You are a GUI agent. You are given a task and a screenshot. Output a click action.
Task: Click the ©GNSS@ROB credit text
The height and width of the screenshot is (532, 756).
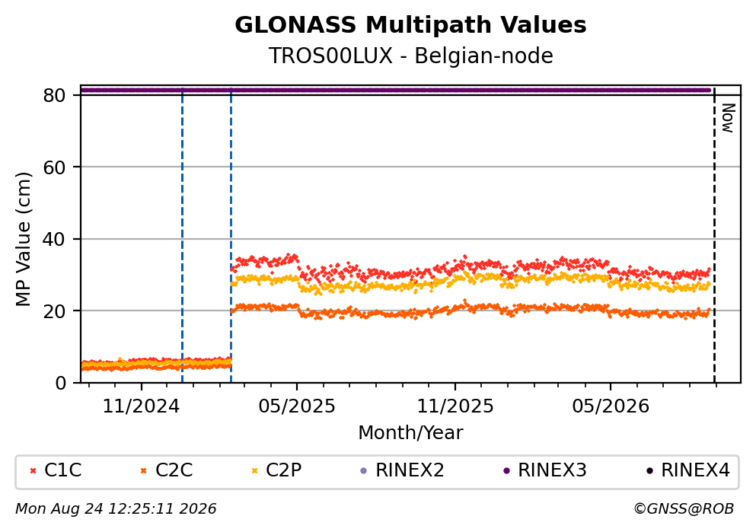[x=684, y=509]
